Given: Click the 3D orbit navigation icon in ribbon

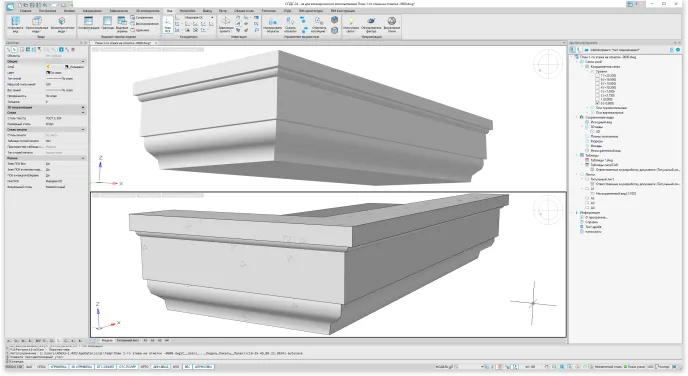Looking at the screenshot, I should click(x=226, y=21).
